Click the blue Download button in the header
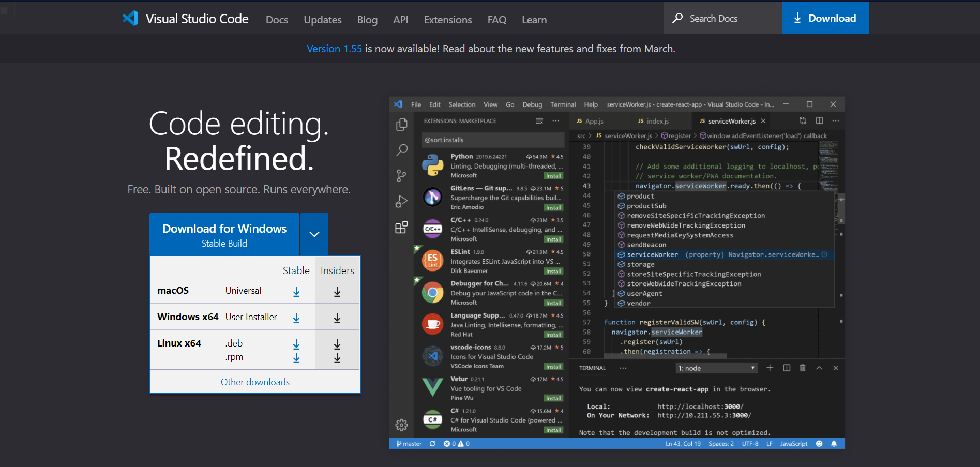The image size is (980, 467). coord(826,18)
